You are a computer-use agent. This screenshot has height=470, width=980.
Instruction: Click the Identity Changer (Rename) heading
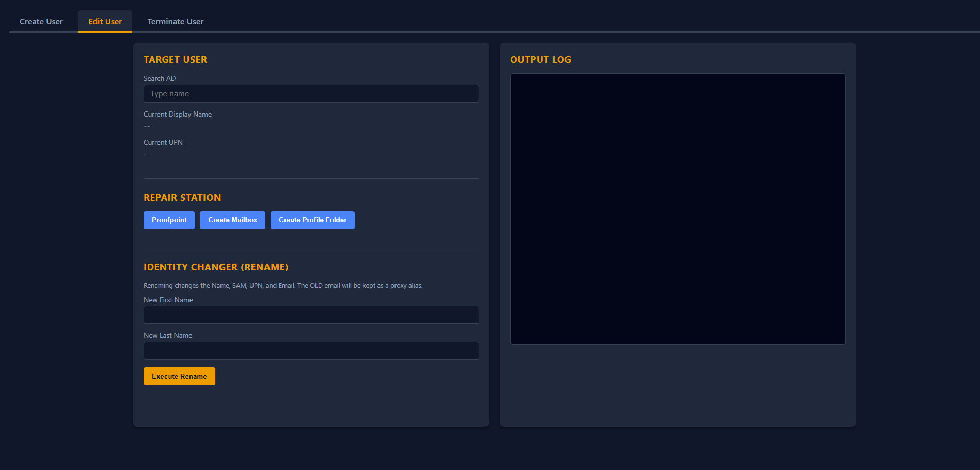pos(216,267)
